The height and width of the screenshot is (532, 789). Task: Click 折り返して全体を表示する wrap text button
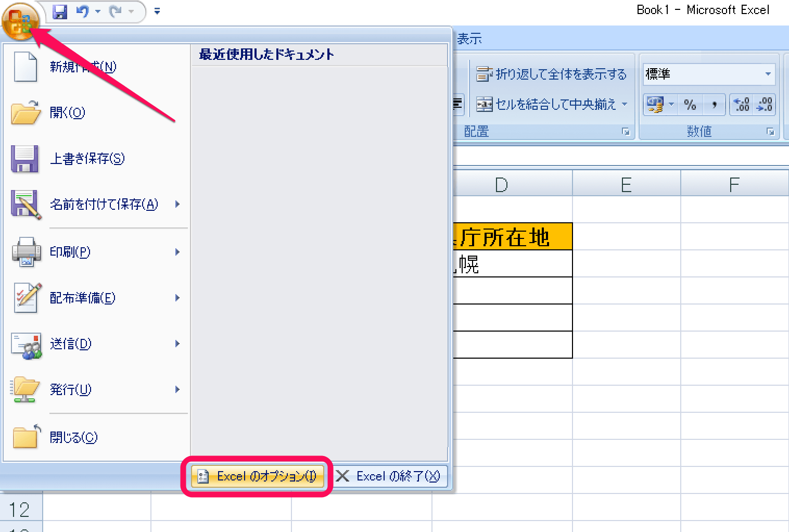552,74
